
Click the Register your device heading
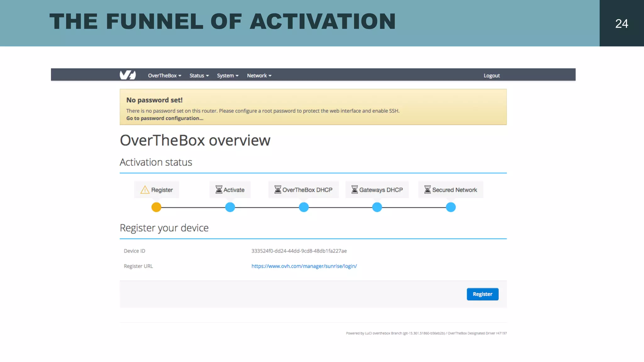164,228
